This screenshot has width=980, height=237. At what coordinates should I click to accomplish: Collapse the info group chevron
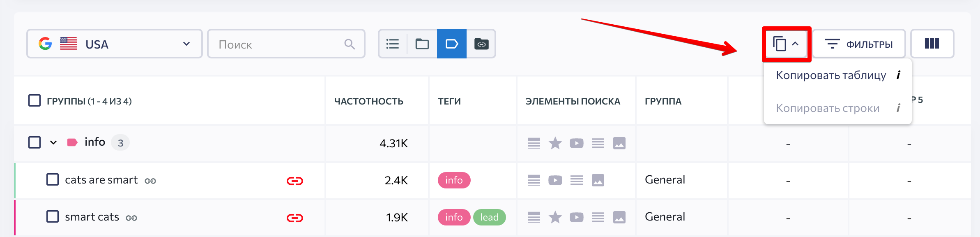53,142
